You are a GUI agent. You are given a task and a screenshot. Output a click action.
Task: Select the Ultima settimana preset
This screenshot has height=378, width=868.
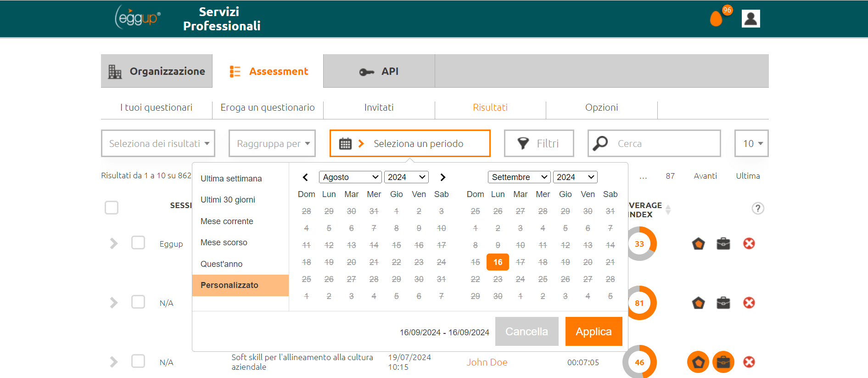point(241,179)
